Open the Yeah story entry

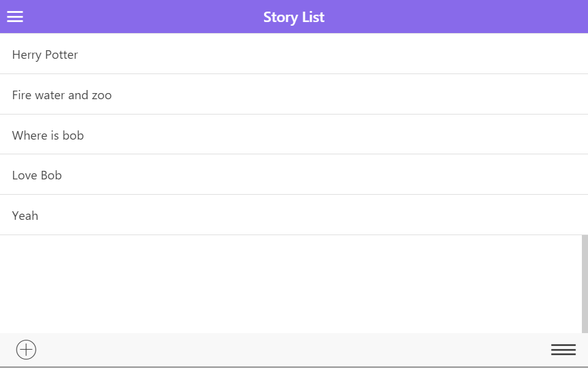(x=25, y=216)
